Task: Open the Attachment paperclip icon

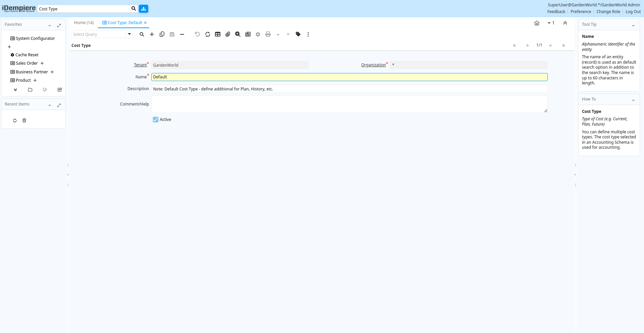Action: click(228, 34)
